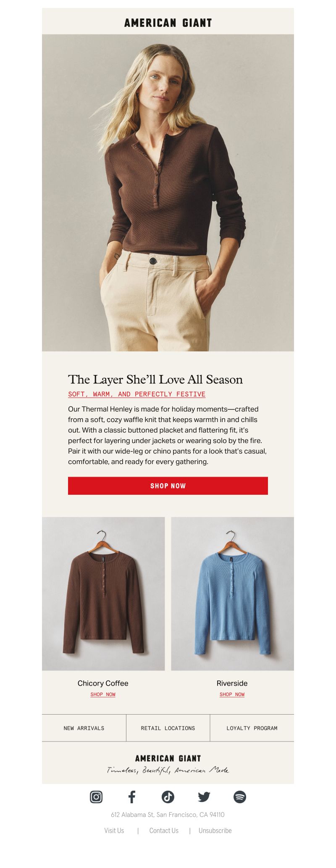Screen dimensions: 336x868
Task: Click the Unsubscribe footer link
Action: [x=215, y=831]
